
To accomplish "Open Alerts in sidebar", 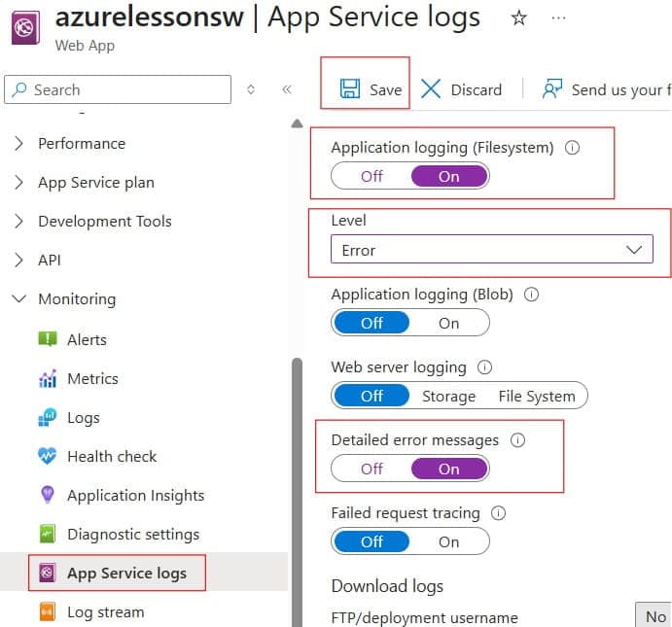I will point(87,339).
